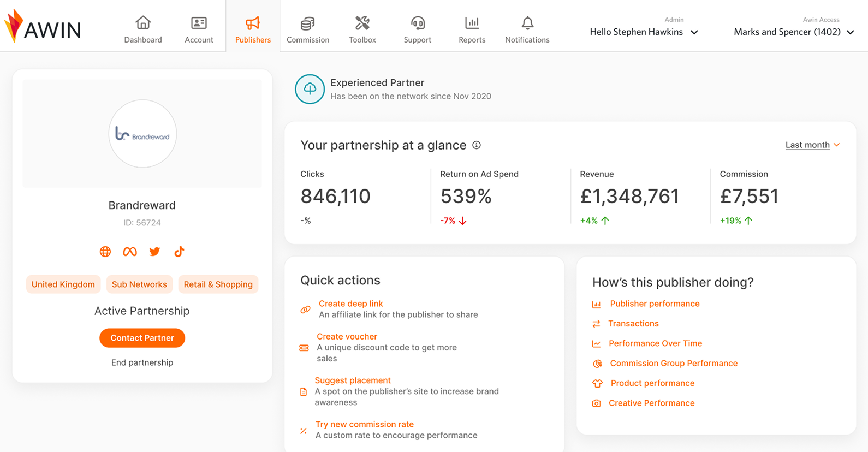Image resolution: width=868 pixels, height=452 pixels.
Task: Open Try new commission rate action
Action: [365, 424]
